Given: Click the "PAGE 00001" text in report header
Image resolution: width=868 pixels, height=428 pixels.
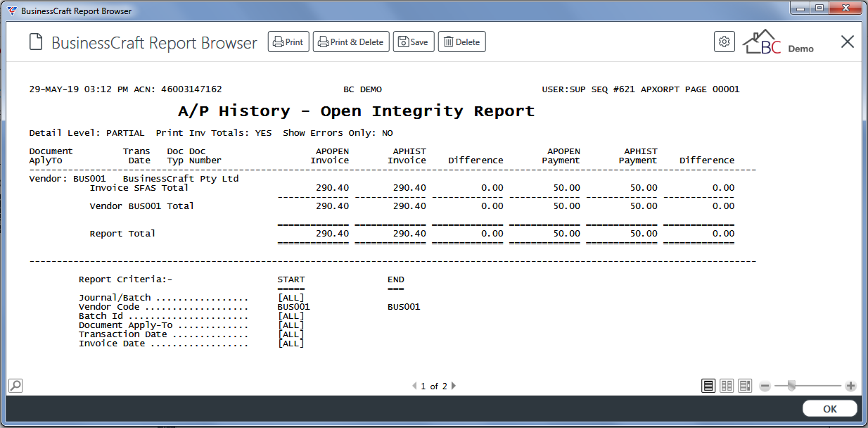Looking at the screenshot, I should (711, 89).
